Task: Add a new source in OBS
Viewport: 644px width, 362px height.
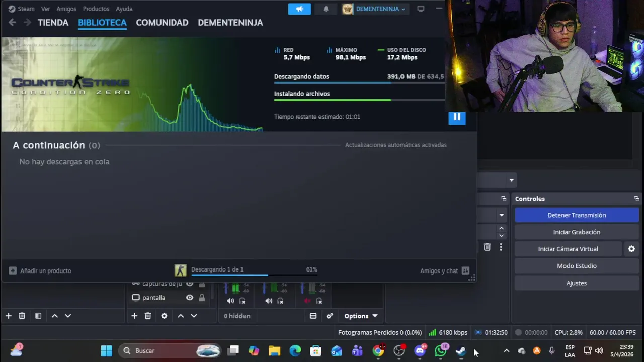Action: click(134, 316)
